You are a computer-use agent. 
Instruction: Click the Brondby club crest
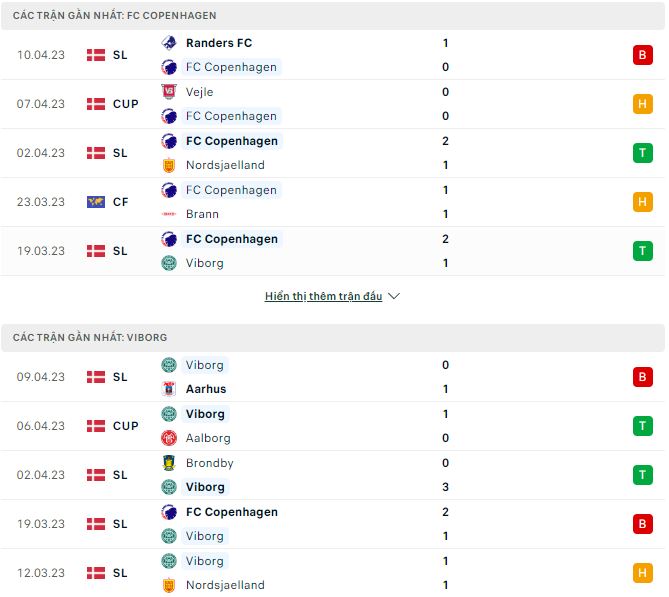(x=169, y=463)
